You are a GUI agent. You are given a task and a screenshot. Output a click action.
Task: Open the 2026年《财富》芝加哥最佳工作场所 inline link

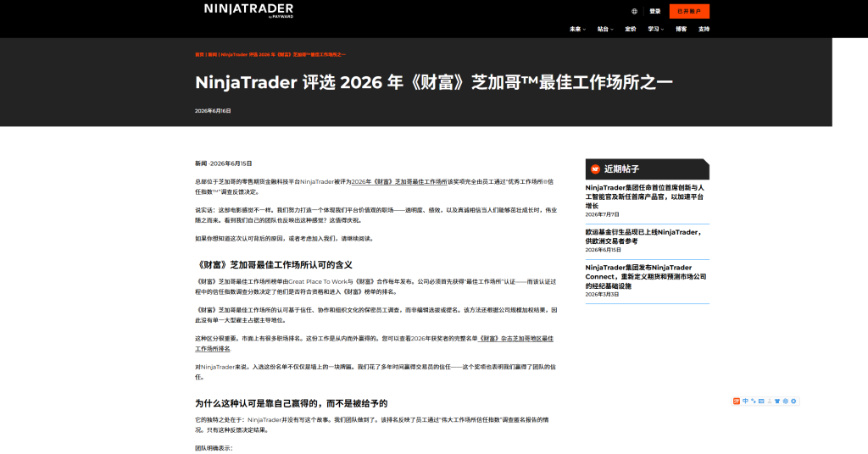(399, 181)
